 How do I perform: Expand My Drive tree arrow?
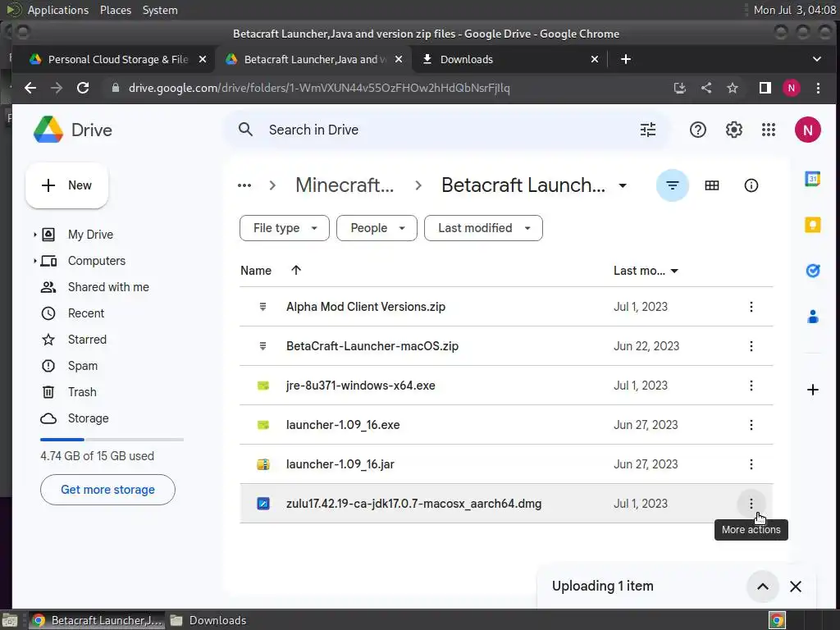coord(35,235)
